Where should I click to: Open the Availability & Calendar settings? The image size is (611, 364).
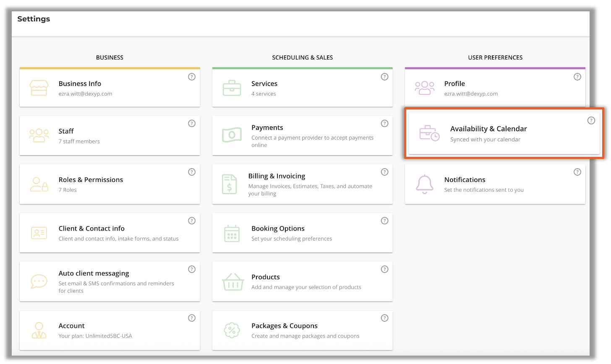pyautogui.click(x=488, y=129)
